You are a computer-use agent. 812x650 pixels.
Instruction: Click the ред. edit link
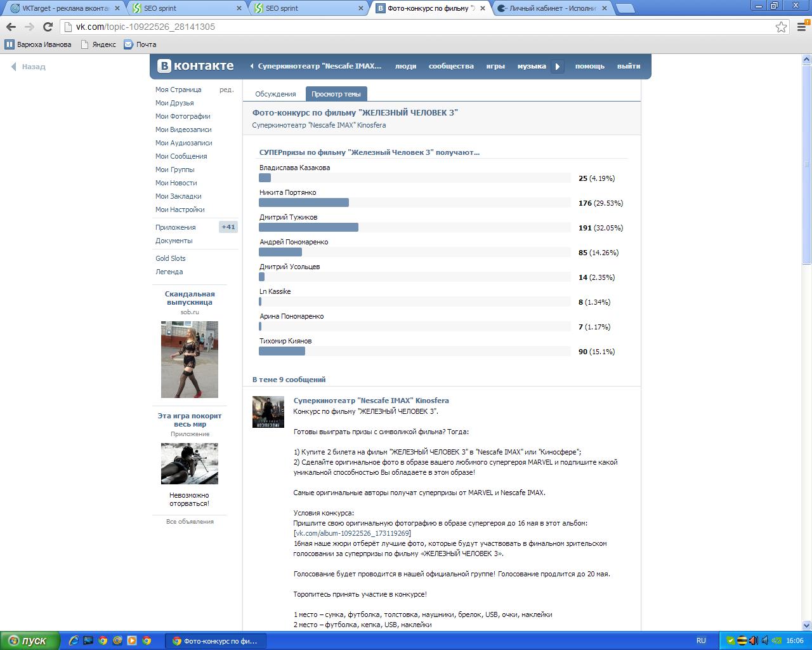click(226, 90)
